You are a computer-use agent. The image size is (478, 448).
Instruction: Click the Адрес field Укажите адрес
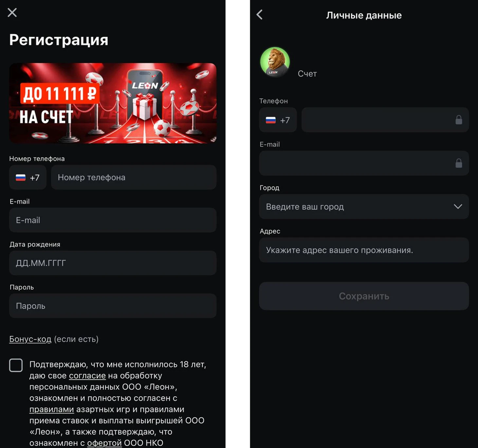pyautogui.click(x=364, y=250)
